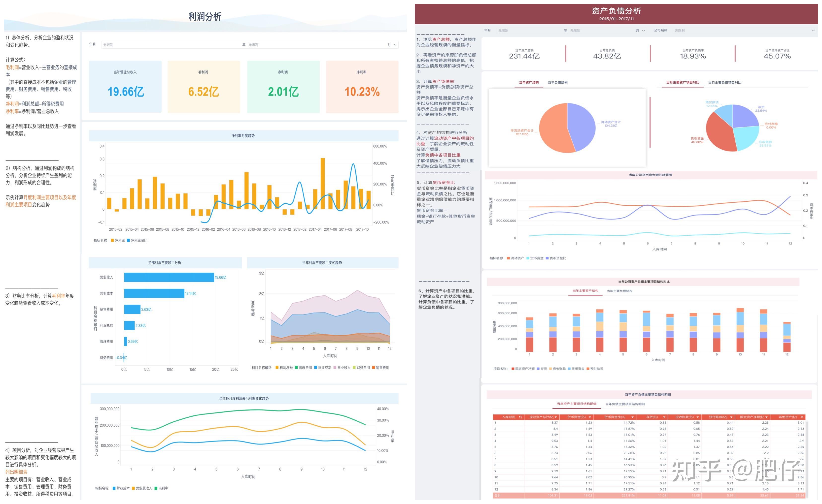Click the sort icon on 入库时间 column

[x=521, y=417]
